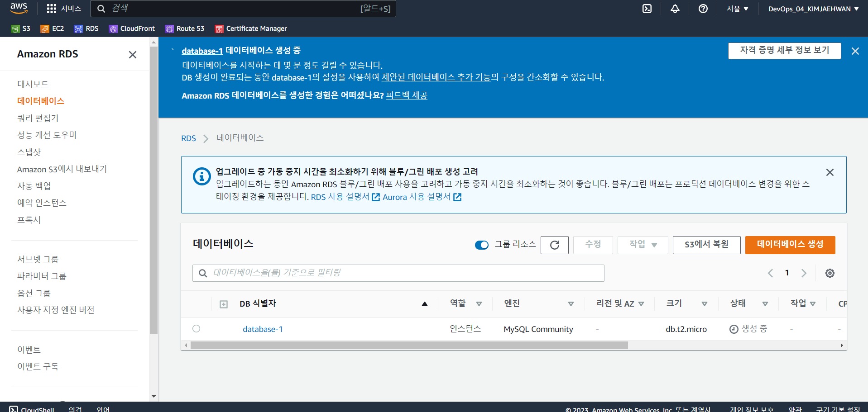
Task: Open RDS shortcut in favorites bar
Action: [86, 28]
